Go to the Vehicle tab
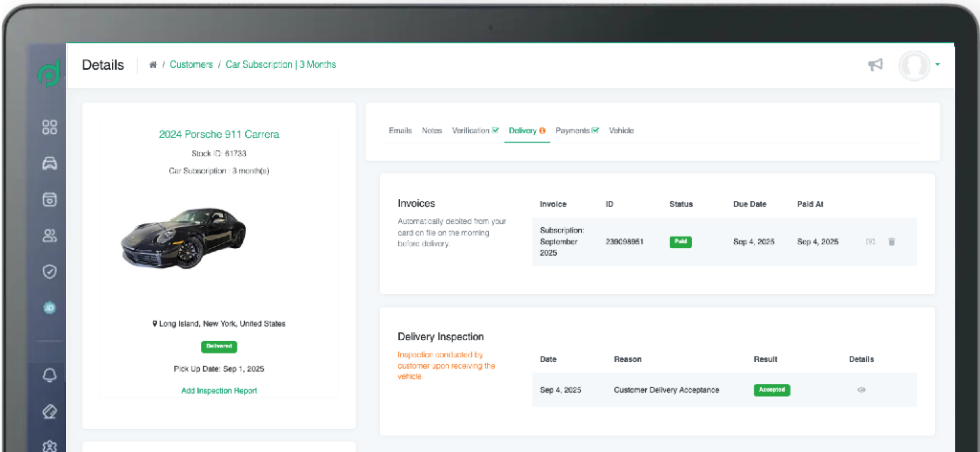Screen dimensions: 980x452 621,130
